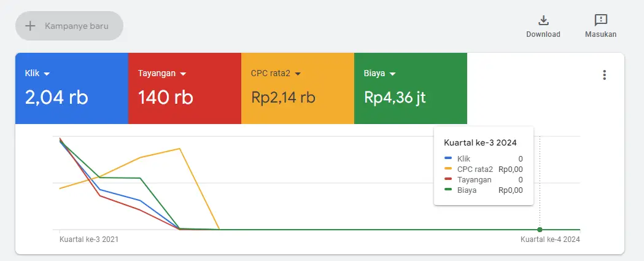Click the Kuartal ke-4 2024 axis label
The height and width of the screenshot is (261, 644).
click(550, 240)
